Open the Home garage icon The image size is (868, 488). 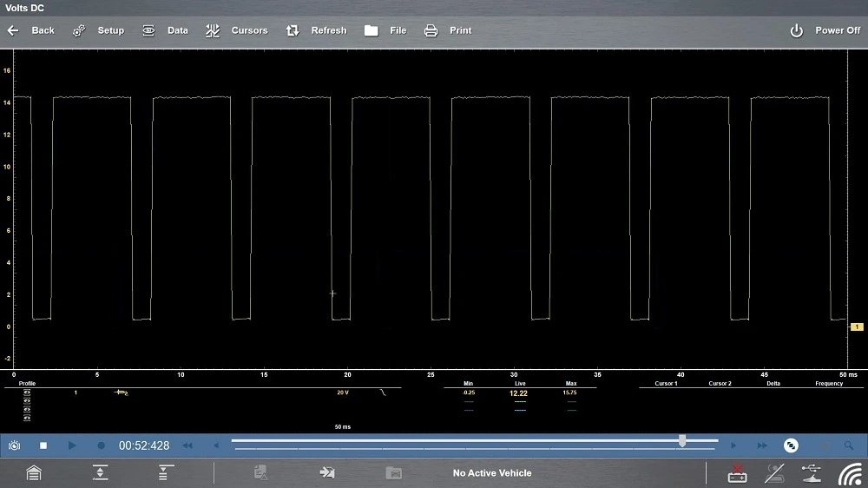click(x=33, y=473)
